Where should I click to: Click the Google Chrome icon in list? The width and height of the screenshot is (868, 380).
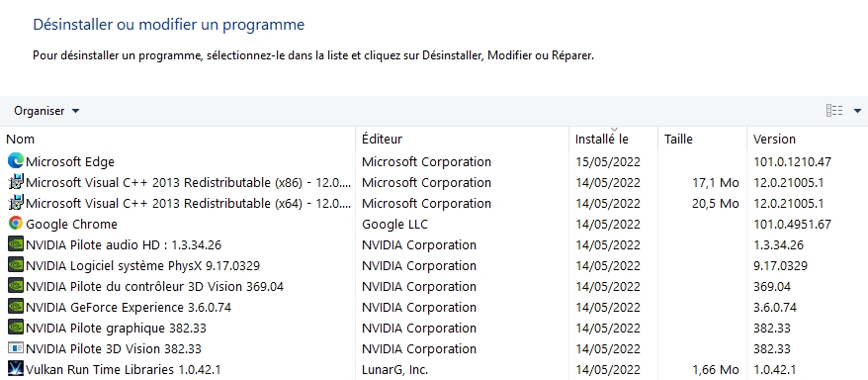(16, 224)
